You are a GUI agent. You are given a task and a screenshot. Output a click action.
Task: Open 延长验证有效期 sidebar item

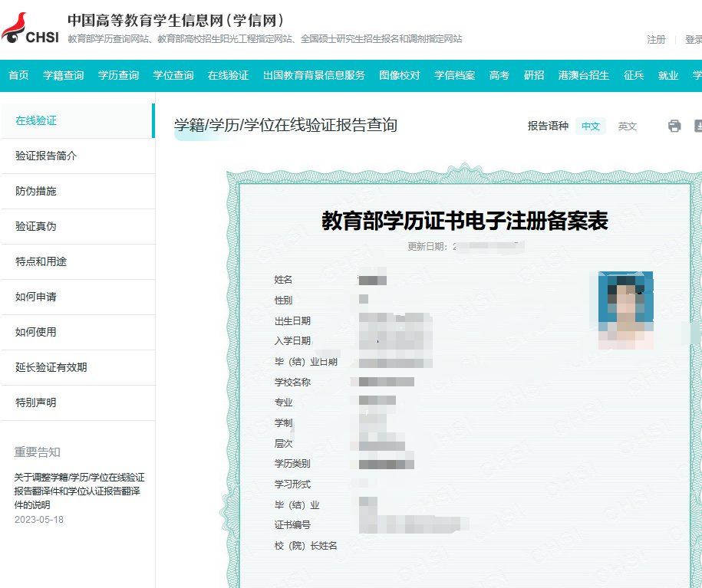click(x=78, y=367)
